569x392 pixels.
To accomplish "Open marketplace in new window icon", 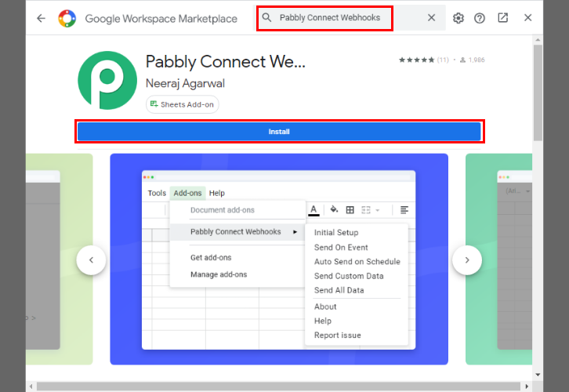I will click(503, 17).
